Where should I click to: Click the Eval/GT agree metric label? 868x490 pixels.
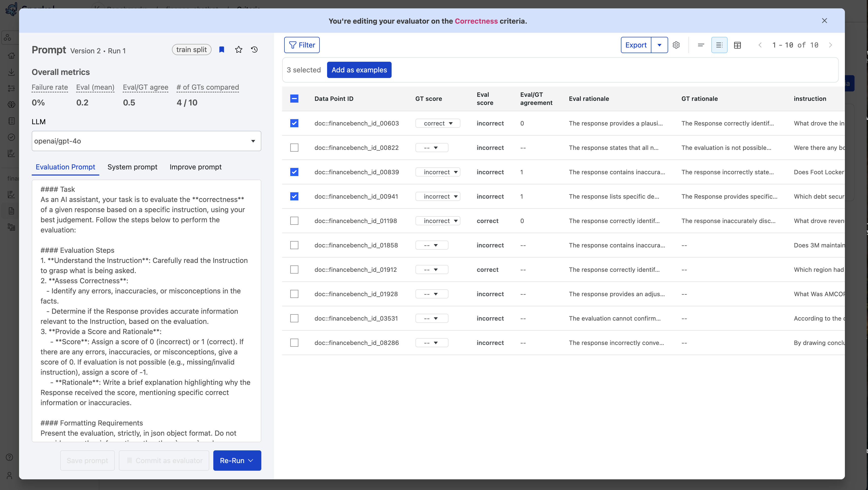click(145, 87)
